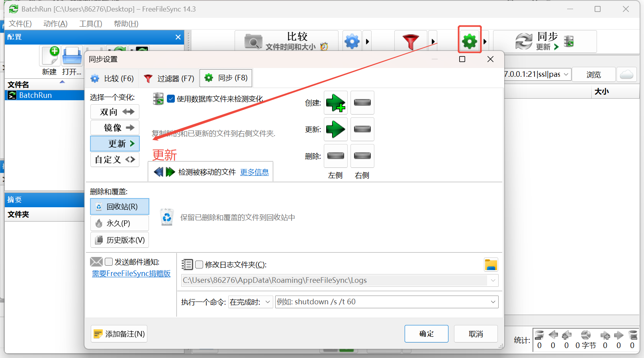Close the 配置 panel
Image resolution: width=644 pixels, height=358 pixels.
[x=178, y=37]
